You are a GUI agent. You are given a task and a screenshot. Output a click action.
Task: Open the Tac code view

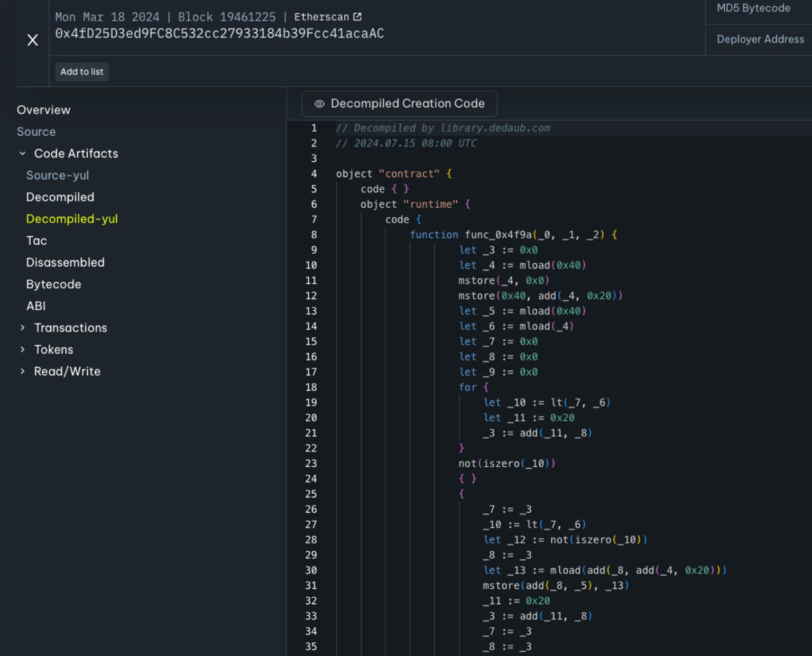point(36,241)
